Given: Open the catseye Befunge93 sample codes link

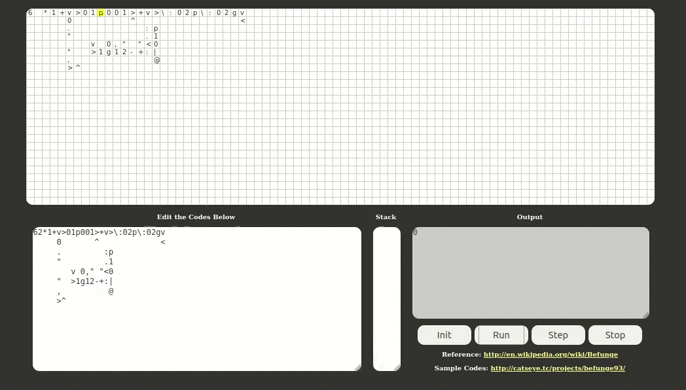Looking at the screenshot, I should [x=557, y=368].
